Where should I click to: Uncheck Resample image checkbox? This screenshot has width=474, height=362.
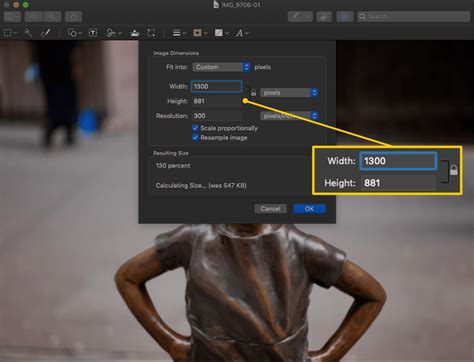(x=195, y=137)
